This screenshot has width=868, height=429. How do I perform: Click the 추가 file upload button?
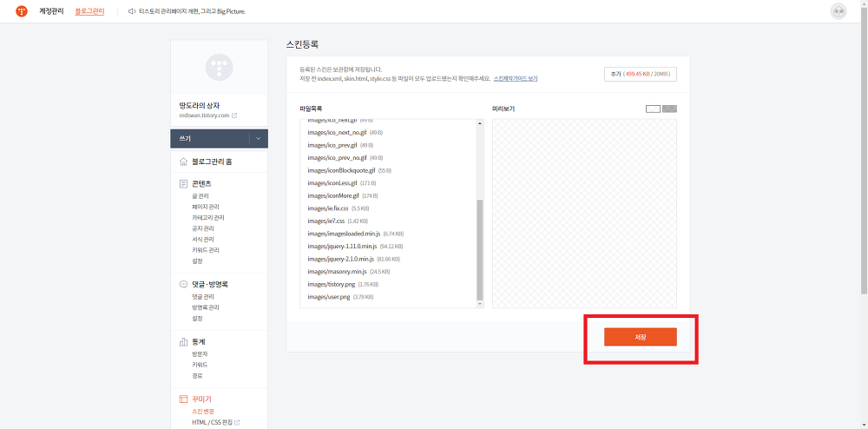(x=641, y=74)
